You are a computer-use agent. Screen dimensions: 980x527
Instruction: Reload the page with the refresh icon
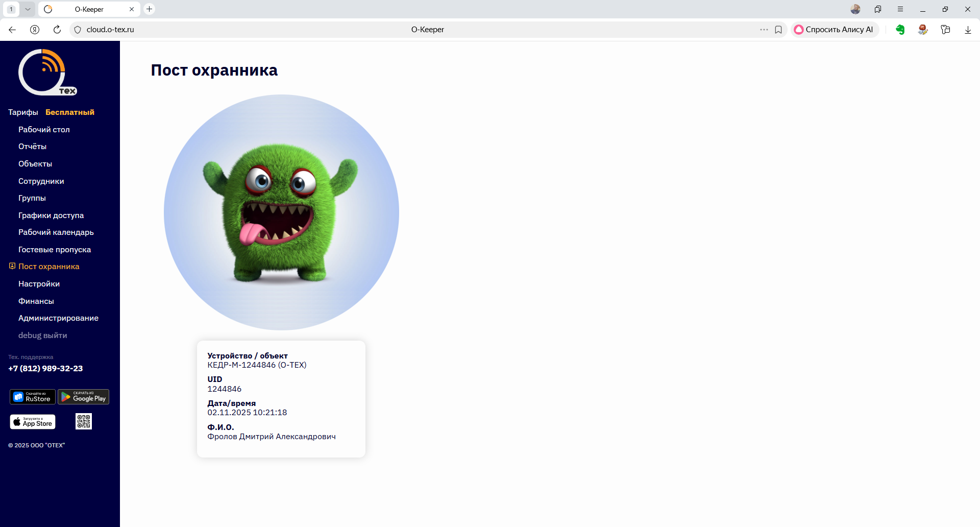coord(57,30)
